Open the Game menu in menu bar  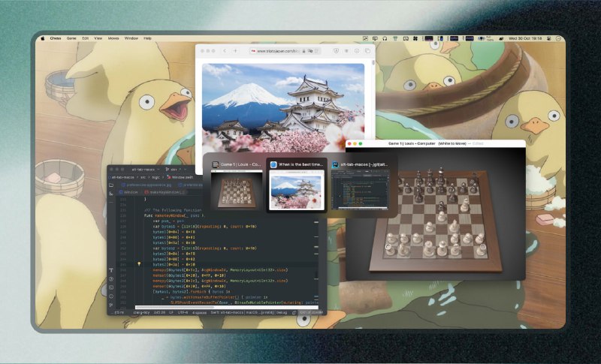point(71,38)
